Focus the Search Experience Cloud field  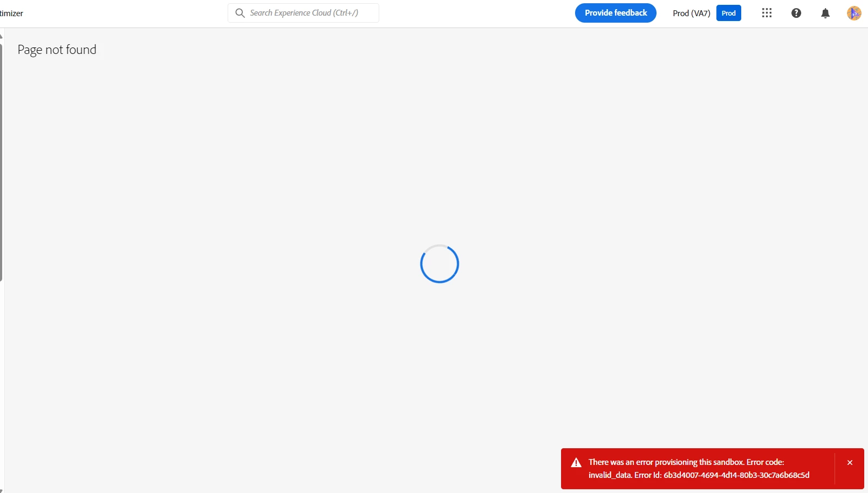303,13
